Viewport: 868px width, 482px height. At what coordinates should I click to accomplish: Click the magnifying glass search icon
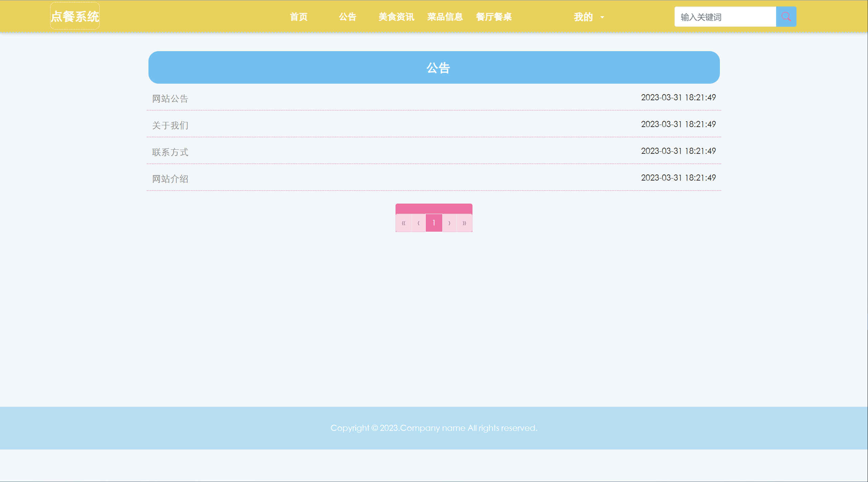(786, 16)
